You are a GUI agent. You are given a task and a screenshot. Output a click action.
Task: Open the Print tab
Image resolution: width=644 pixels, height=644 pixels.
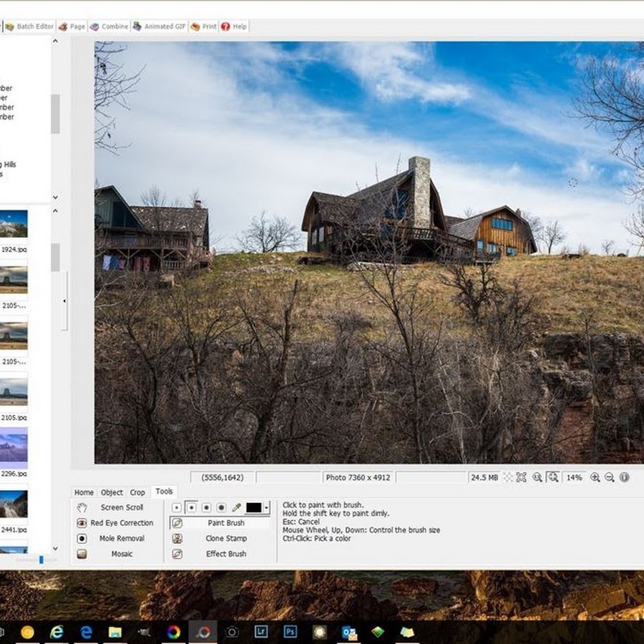point(204,26)
